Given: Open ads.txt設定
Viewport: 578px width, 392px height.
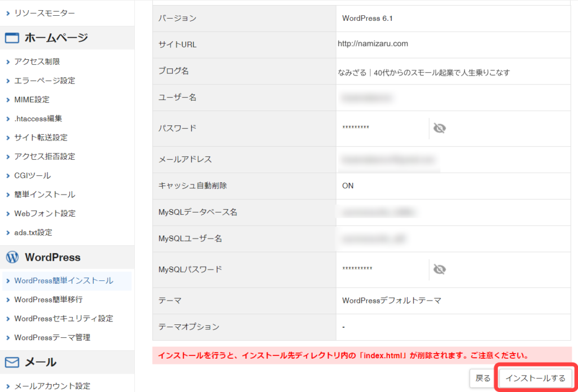Looking at the screenshot, I should pos(33,232).
